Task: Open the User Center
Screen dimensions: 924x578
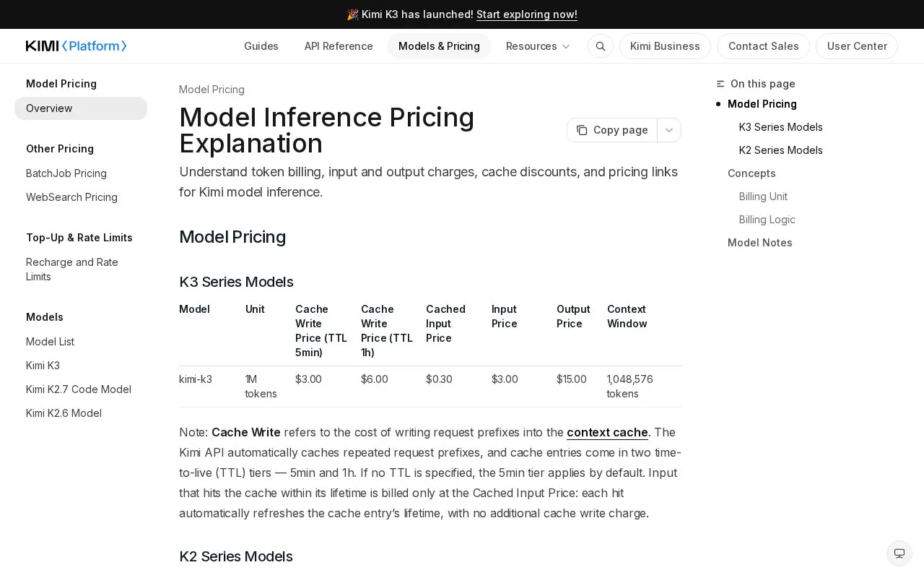Action: pyautogui.click(x=857, y=46)
